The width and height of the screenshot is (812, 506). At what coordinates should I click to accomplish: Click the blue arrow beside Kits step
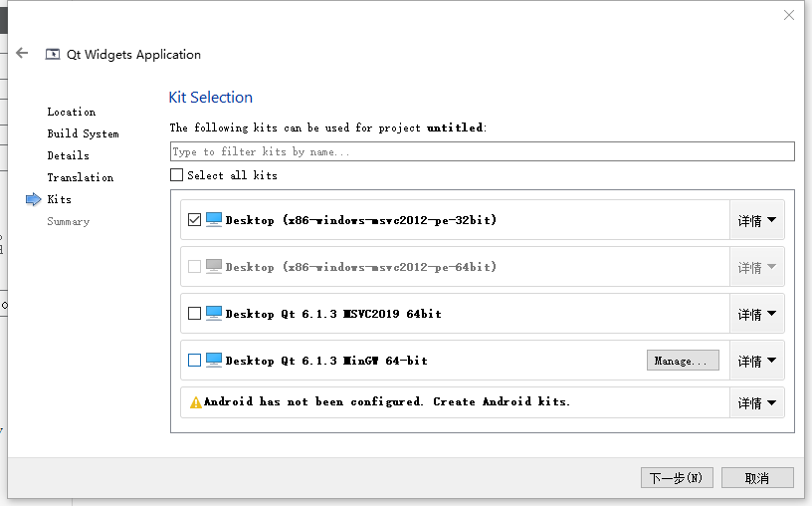click(x=33, y=199)
